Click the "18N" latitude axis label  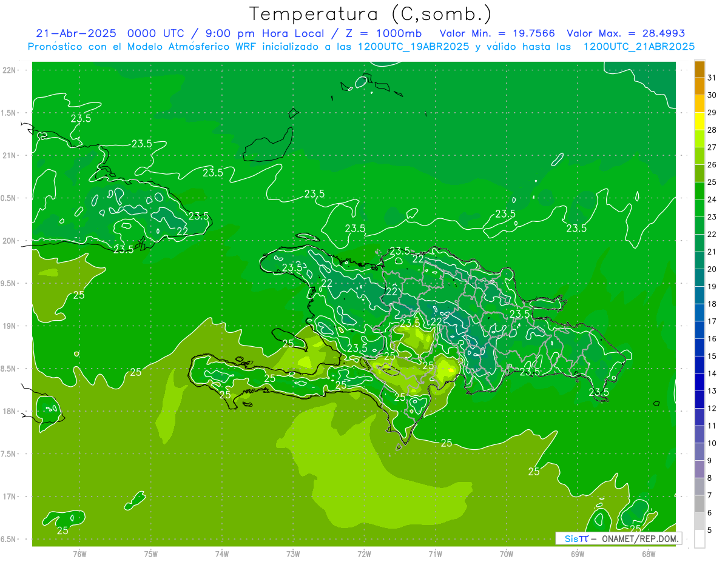[x=9, y=411]
